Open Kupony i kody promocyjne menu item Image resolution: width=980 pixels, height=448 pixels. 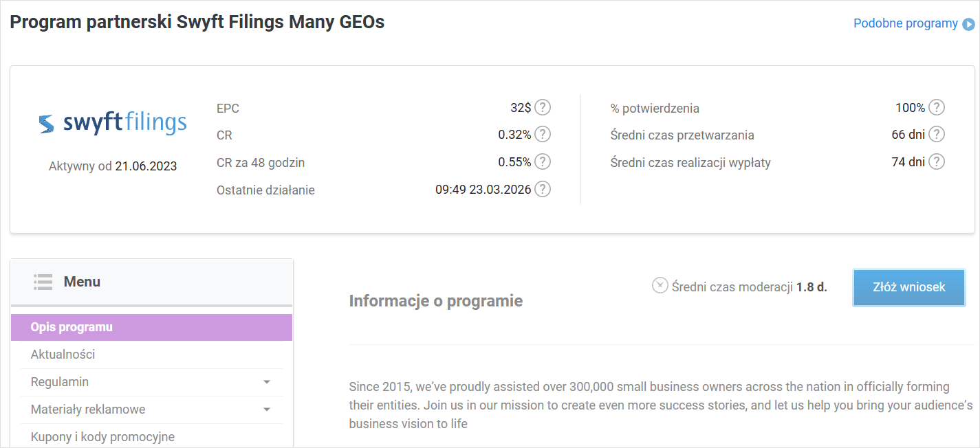(x=102, y=437)
